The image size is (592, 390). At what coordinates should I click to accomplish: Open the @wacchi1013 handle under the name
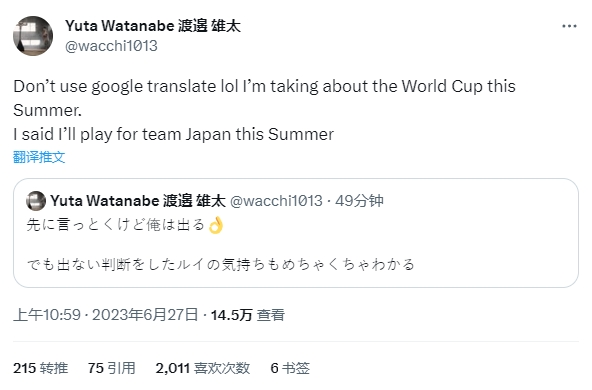(111, 46)
